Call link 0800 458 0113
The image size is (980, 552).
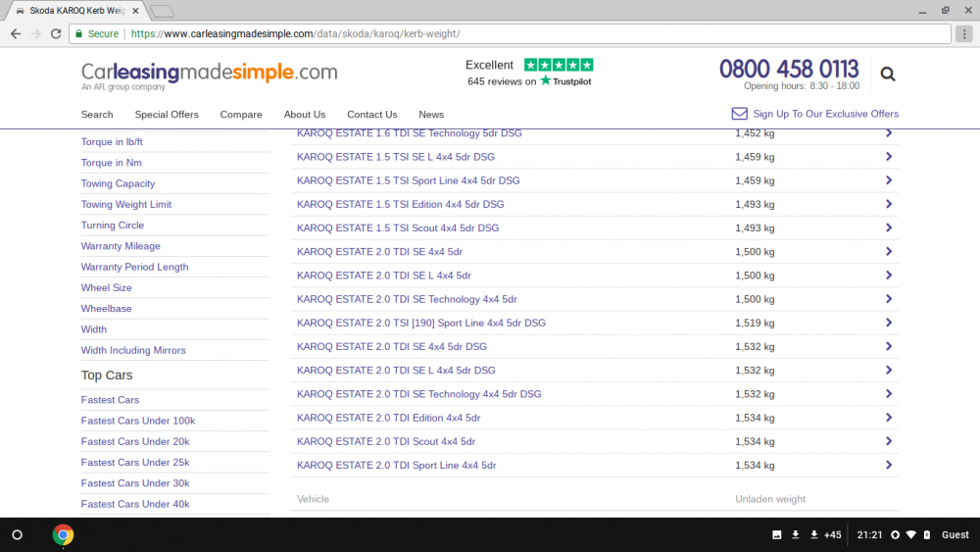tap(789, 69)
